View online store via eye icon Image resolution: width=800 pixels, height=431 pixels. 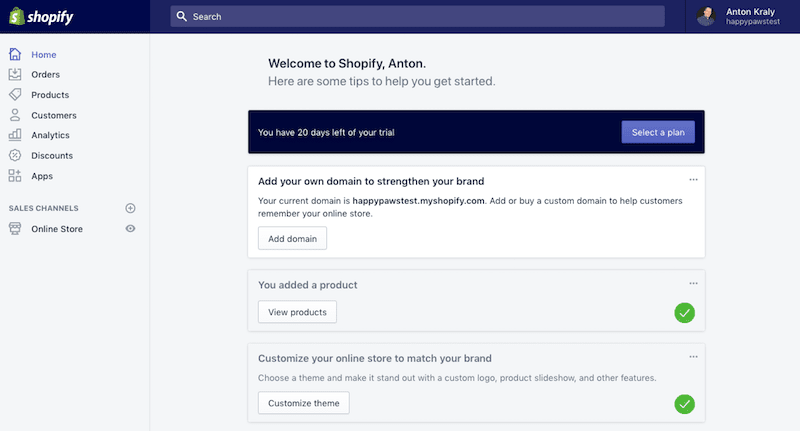[131, 229]
